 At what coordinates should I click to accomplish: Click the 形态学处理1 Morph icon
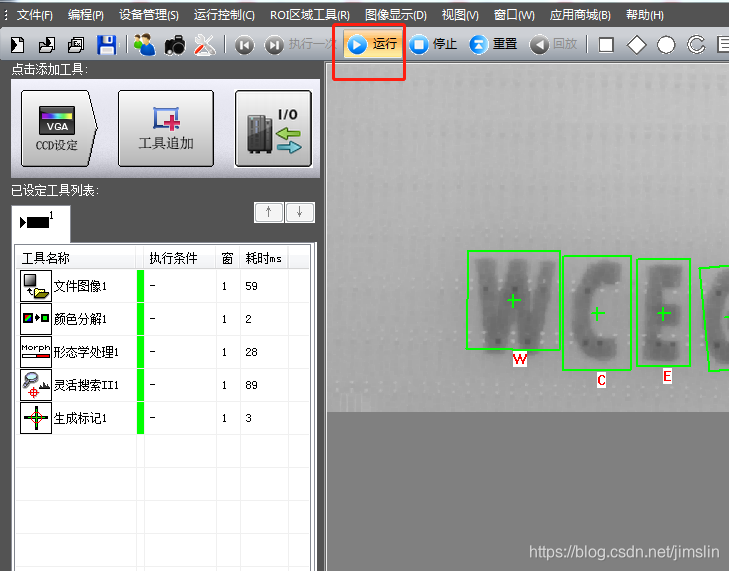tap(36, 352)
